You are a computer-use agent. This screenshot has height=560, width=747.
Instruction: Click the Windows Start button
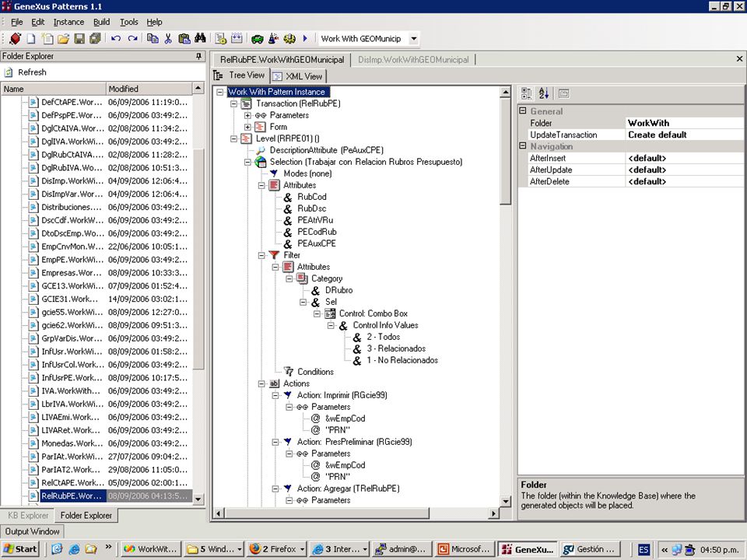[20, 549]
